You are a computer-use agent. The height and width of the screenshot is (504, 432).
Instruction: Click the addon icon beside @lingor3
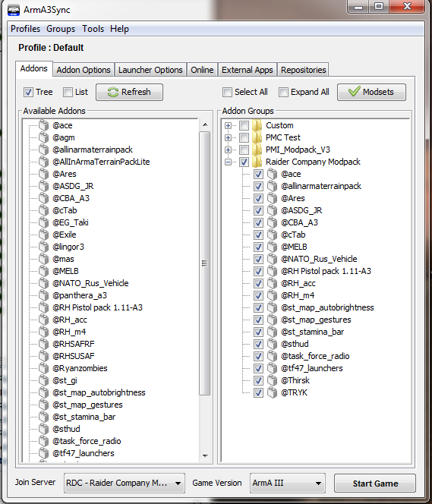44,247
